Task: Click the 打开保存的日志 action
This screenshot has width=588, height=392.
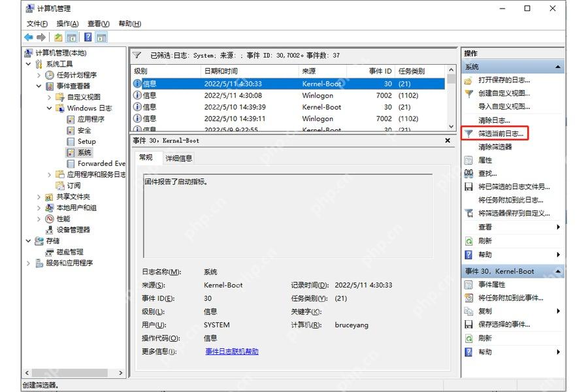Action: coord(504,80)
